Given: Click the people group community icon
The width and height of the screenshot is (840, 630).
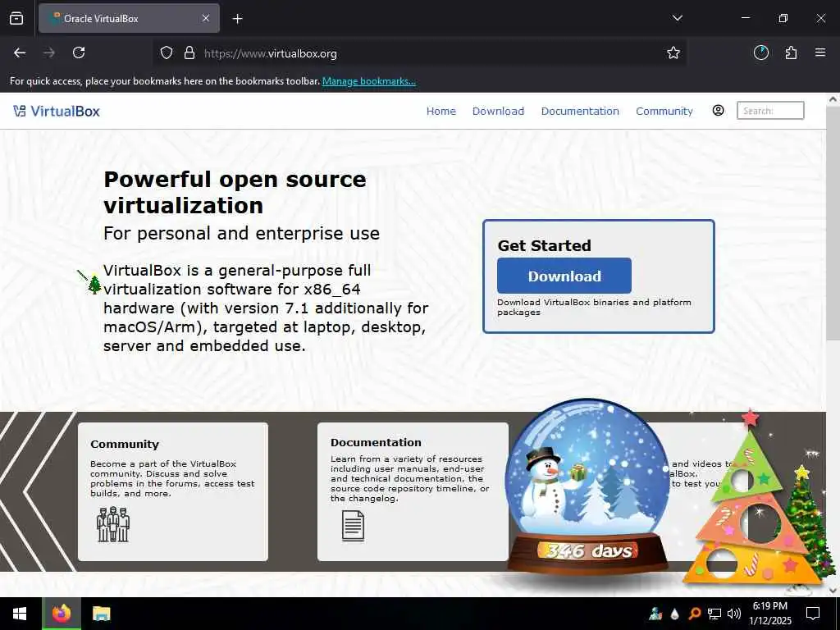Looking at the screenshot, I should point(113,524).
